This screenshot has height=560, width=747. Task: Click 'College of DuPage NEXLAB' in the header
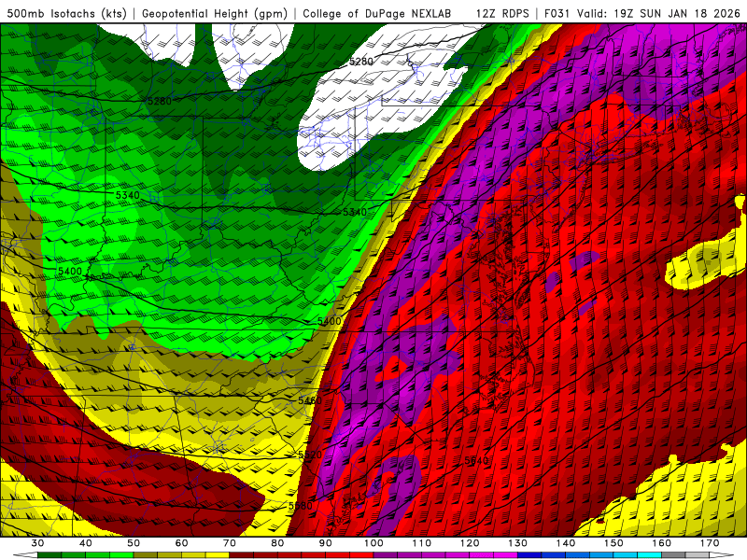point(377,13)
